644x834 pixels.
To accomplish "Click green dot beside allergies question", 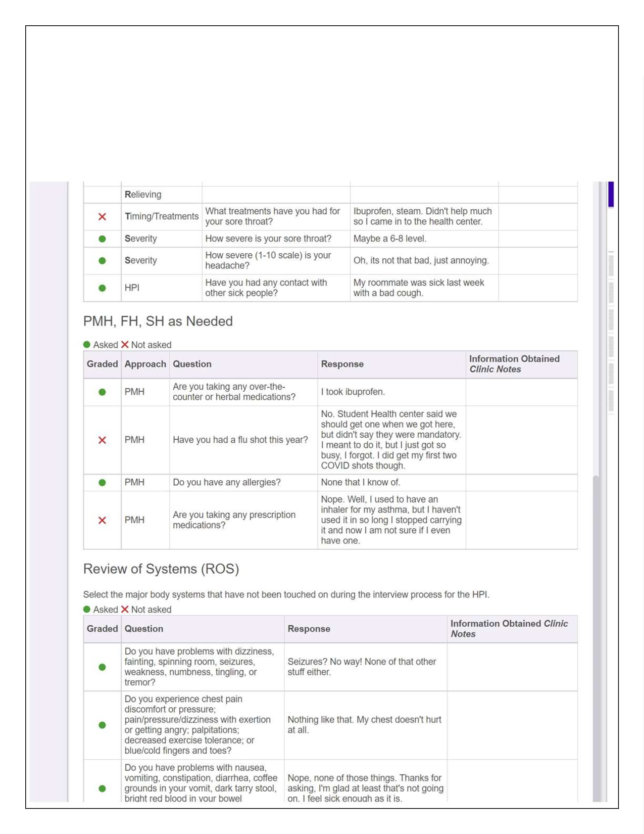I will click(102, 482).
